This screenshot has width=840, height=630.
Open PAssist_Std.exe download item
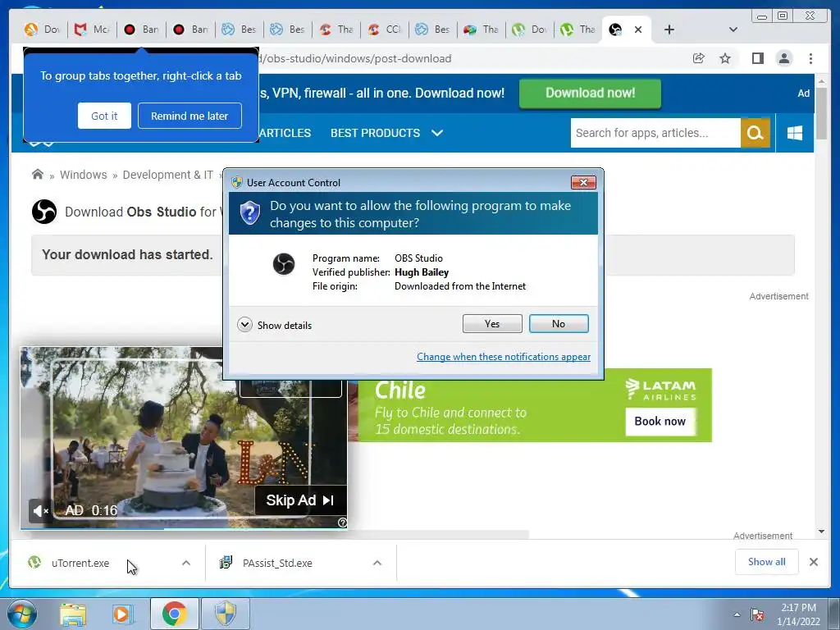[277, 563]
